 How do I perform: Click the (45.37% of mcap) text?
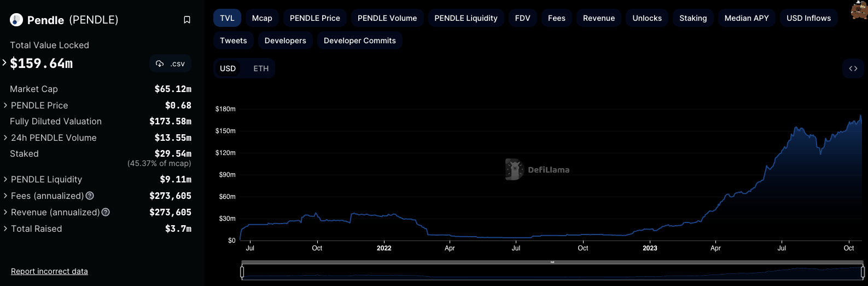pos(159,163)
